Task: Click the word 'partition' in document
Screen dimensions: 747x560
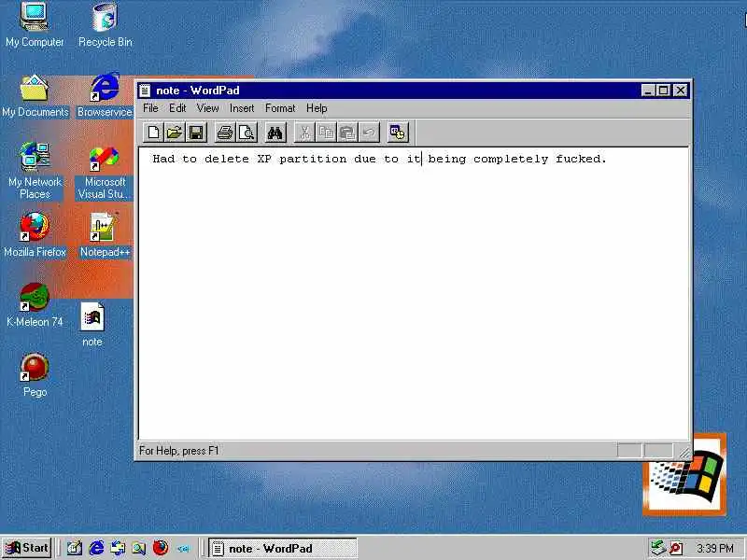Action: pyautogui.click(x=313, y=159)
